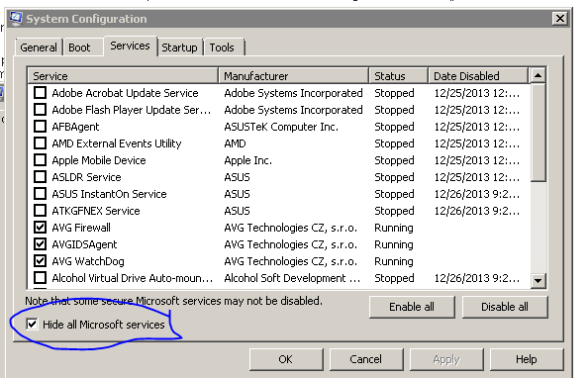Image resolution: width=588 pixels, height=378 pixels.
Task: Sort by the Service column header
Action: click(x=123, y=76)
